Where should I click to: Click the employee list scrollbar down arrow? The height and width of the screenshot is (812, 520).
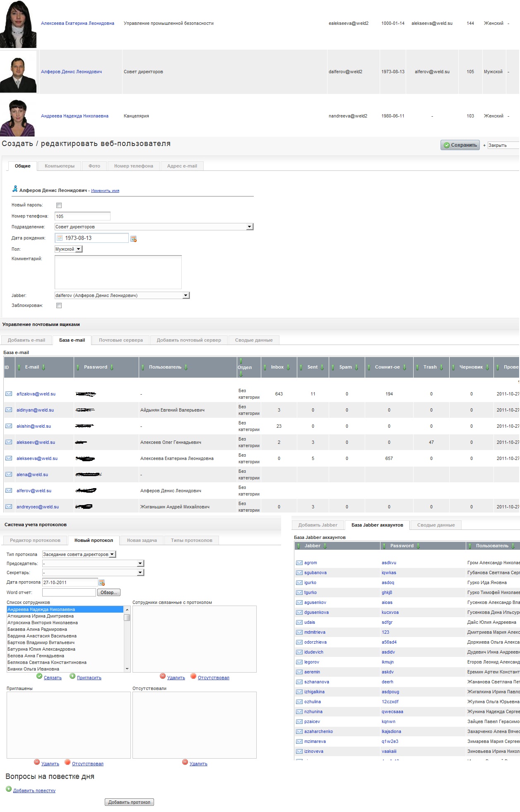pos(127,668)
